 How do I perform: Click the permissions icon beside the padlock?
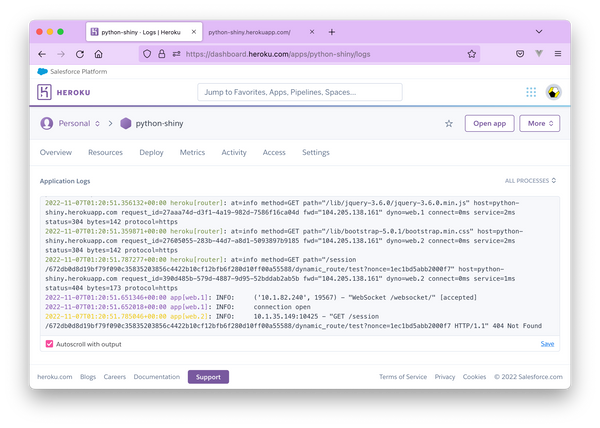click(x=176, y=54)
